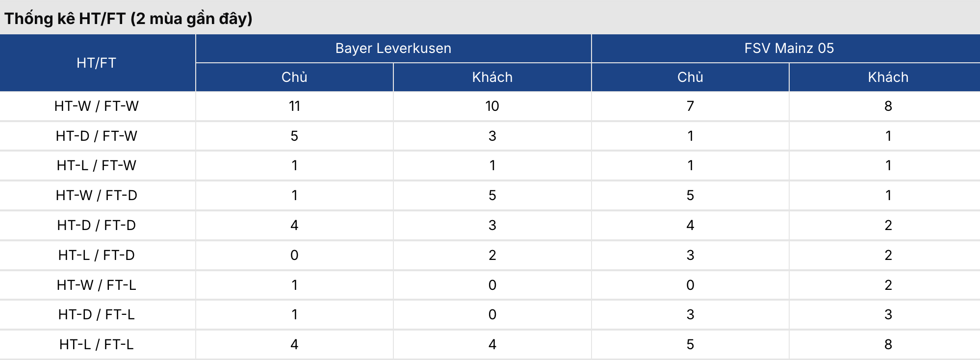Click the title Thống kê HT/FT
980x360 pixels.
click(129, 19)
